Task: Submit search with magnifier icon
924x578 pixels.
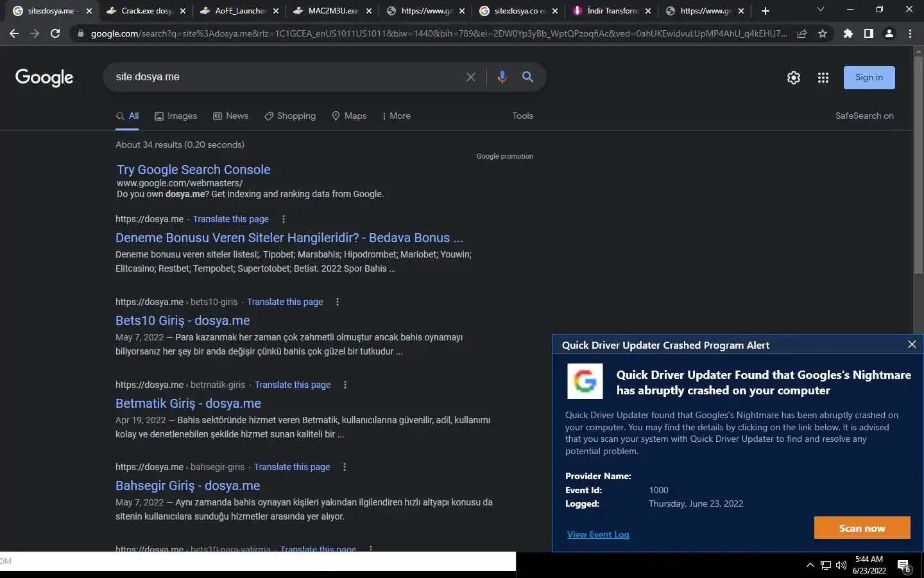Action: coord(527,77)
